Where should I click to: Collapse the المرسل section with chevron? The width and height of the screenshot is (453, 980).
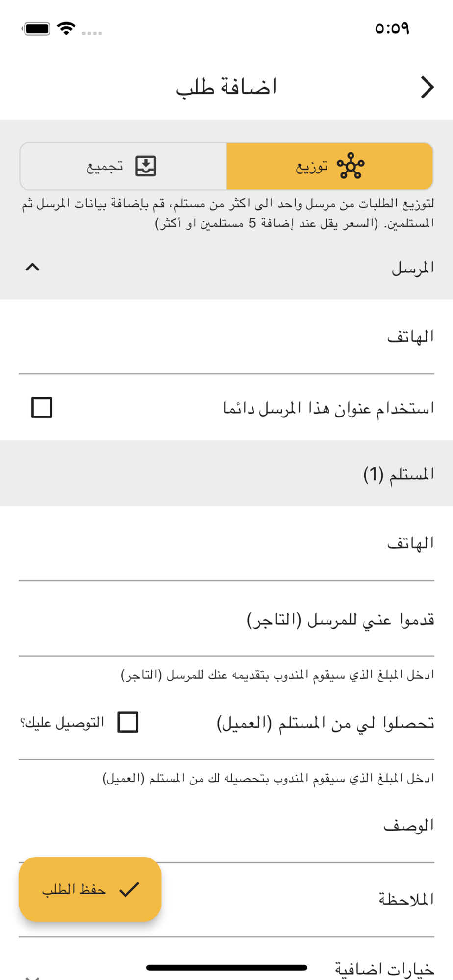(32, 267)
